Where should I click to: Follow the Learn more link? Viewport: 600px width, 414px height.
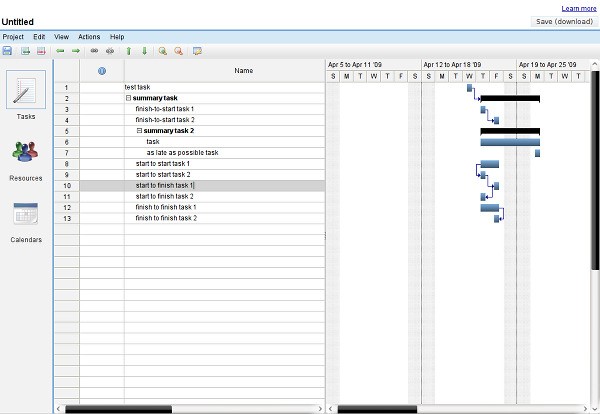579,8
